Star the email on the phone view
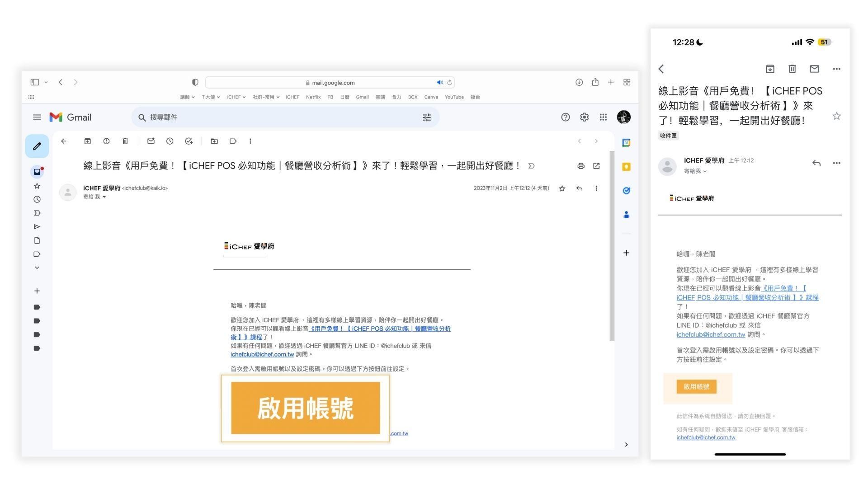 [x=836, y=116]
